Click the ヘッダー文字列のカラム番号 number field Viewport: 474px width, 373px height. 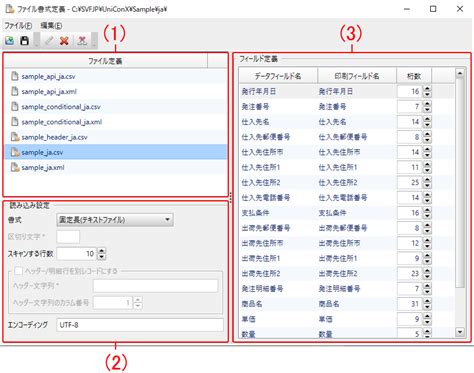pos(112,303)
